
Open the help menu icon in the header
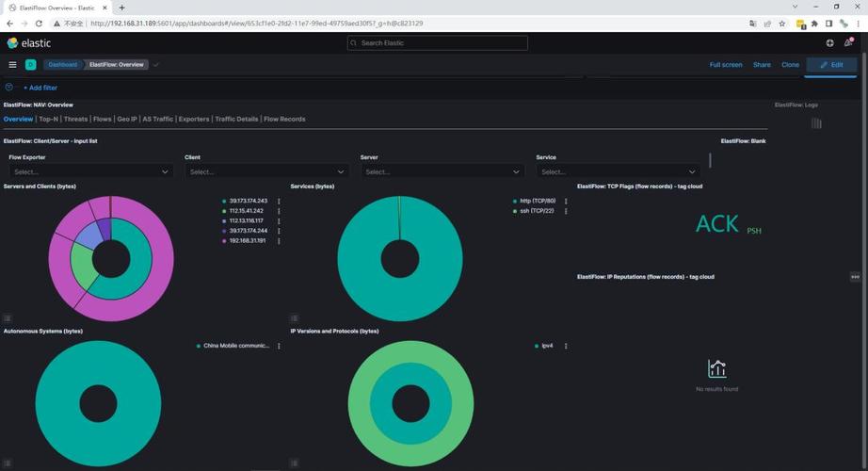coord(829,43)
